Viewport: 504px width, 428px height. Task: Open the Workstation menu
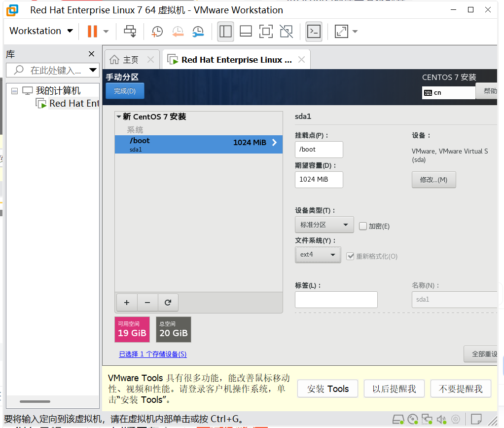40,31
